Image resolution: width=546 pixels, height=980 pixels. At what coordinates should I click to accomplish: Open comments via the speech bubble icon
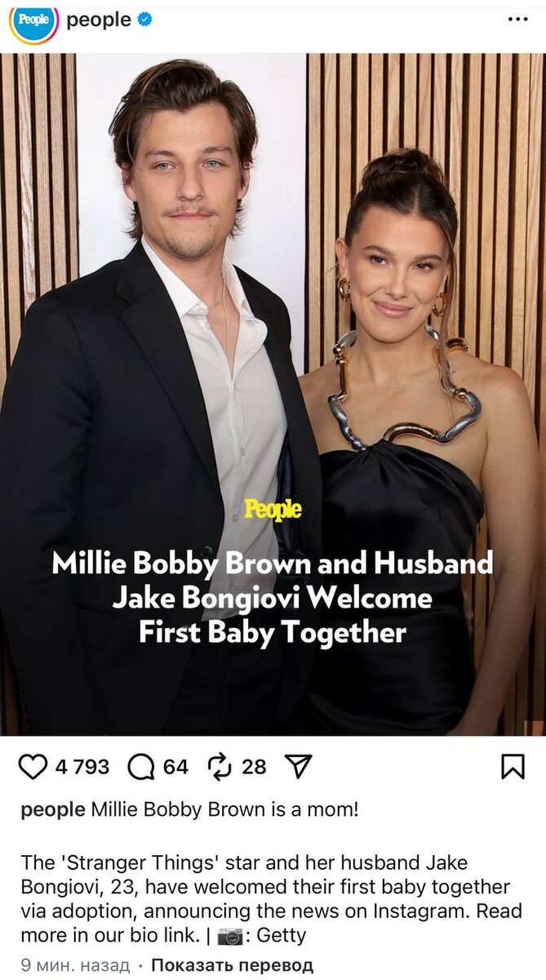[x=141, y=767]
